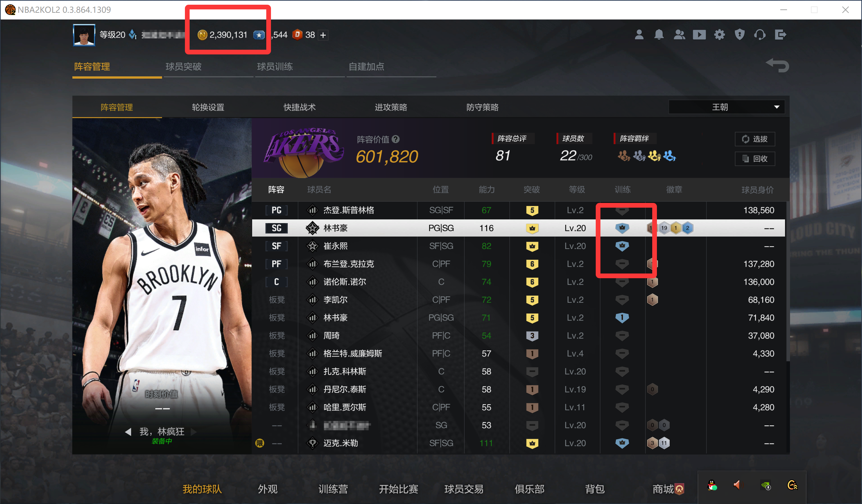
Task: Show previous moment card with left arrow
Action: point(128,432)
